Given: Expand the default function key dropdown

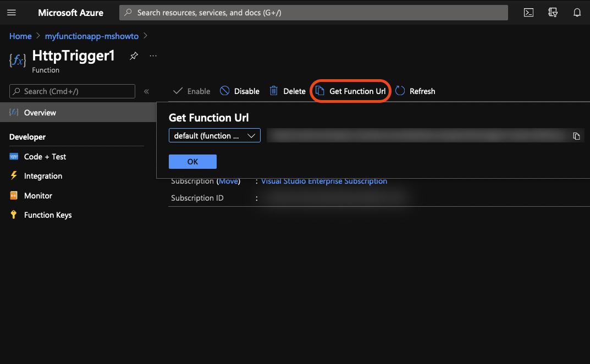Looking at the screenshot, I should 214,135.
